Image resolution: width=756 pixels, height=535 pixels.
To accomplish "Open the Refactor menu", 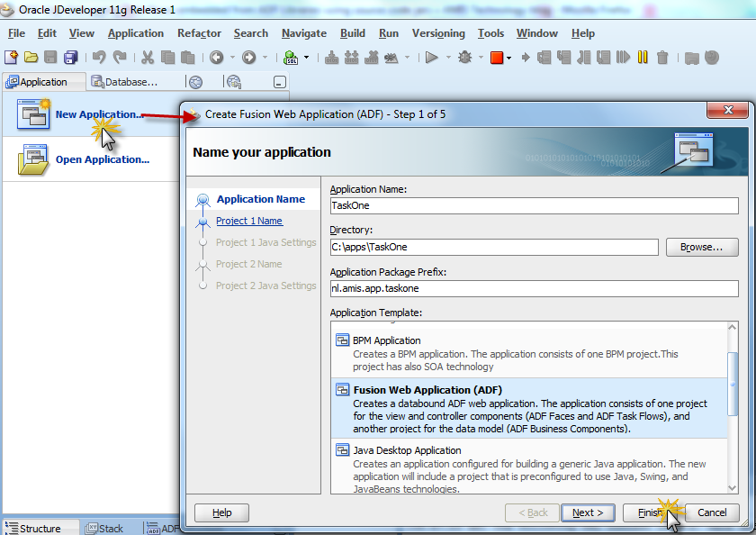I will (x=199, y=33).
